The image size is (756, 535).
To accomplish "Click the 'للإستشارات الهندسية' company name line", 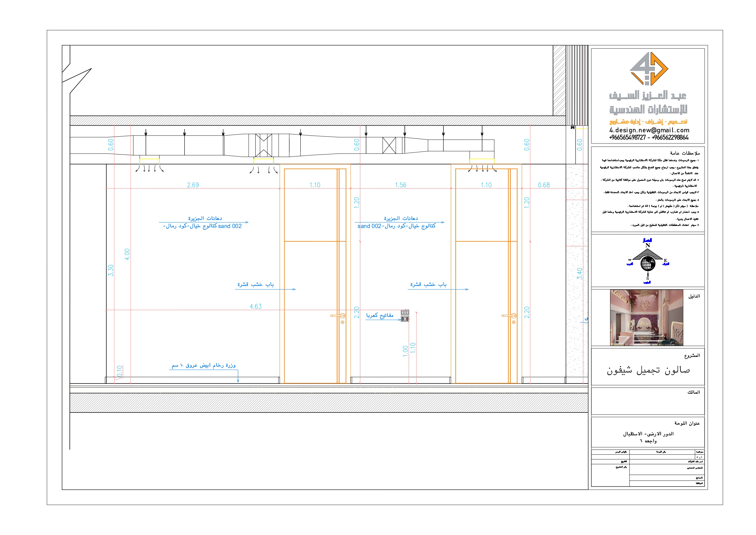I will 648,109.
